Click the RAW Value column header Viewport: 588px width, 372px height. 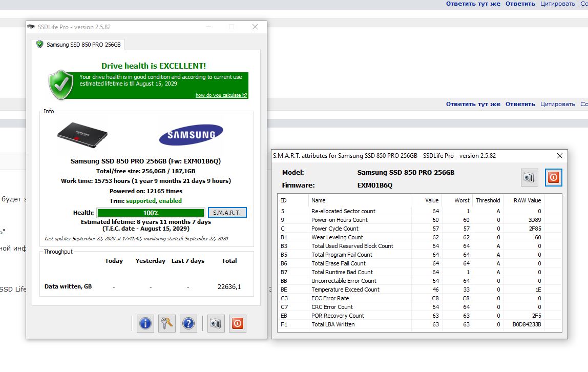click(x=523, y=200)
